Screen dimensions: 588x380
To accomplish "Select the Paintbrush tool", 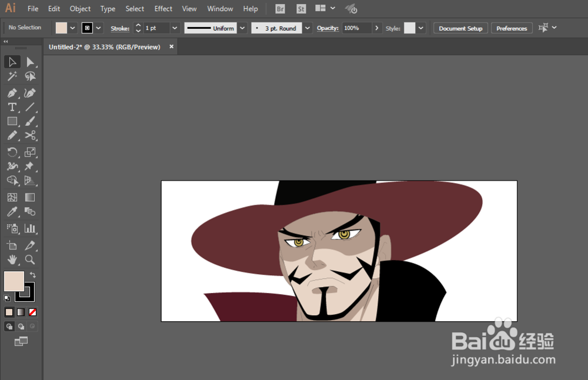I will pos(30,122).
